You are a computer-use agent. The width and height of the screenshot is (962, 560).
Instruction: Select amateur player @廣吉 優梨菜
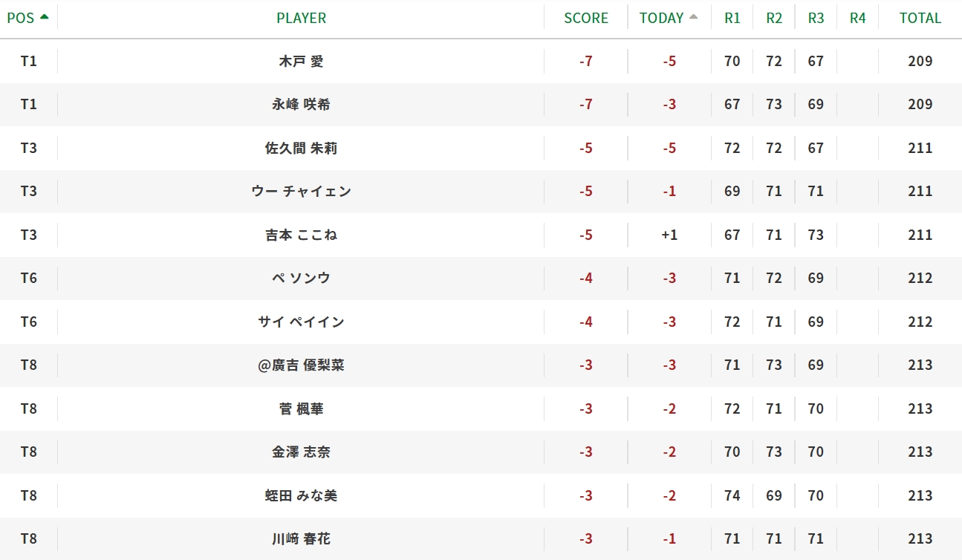[x=301, y=365]
